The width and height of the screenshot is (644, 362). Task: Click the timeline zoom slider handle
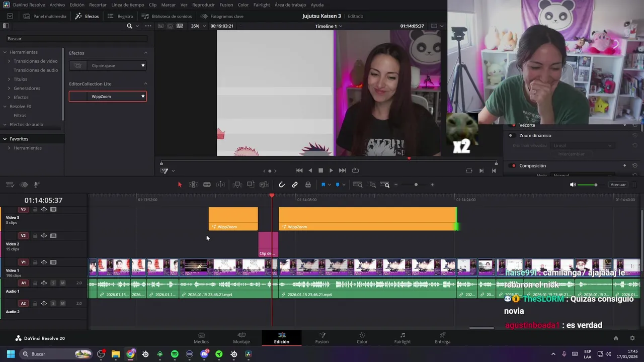(x=416, y=185)
